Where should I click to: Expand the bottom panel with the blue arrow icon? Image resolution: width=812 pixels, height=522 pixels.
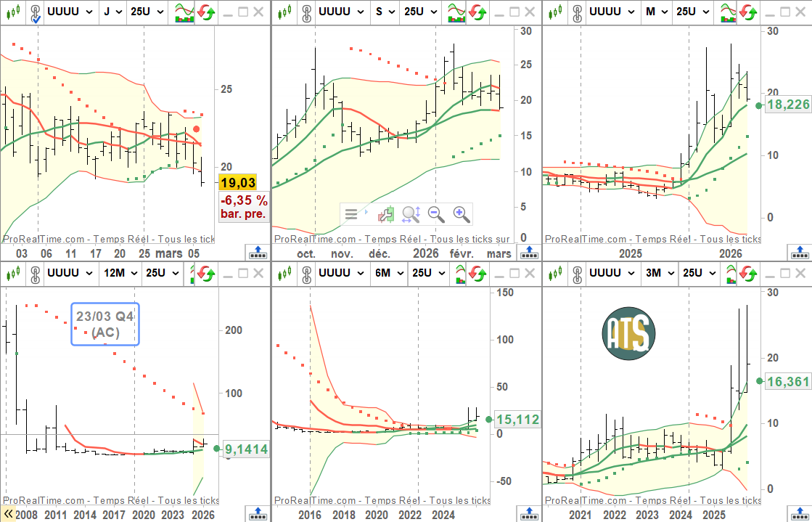(x=258, y=253)
